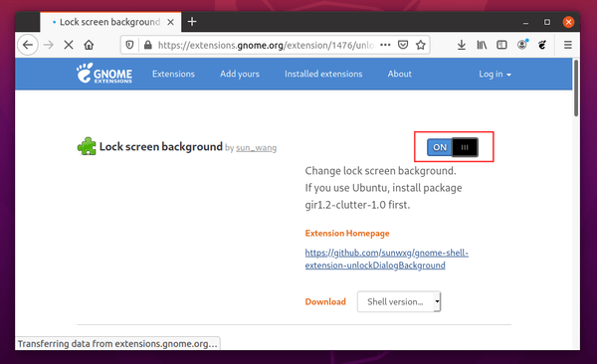Click the Extension Homepage heading
Viewport: 597px width, 364px height.
347,233
